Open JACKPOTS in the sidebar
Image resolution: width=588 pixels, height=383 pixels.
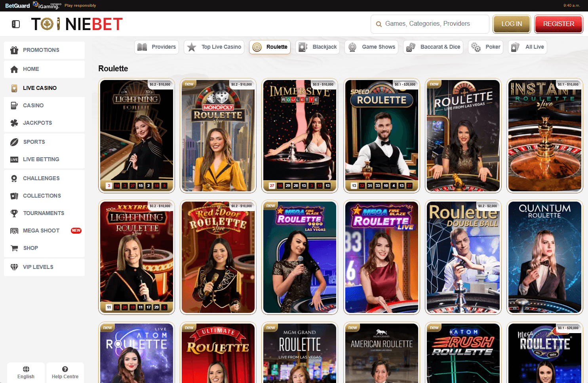pos(44,123)
